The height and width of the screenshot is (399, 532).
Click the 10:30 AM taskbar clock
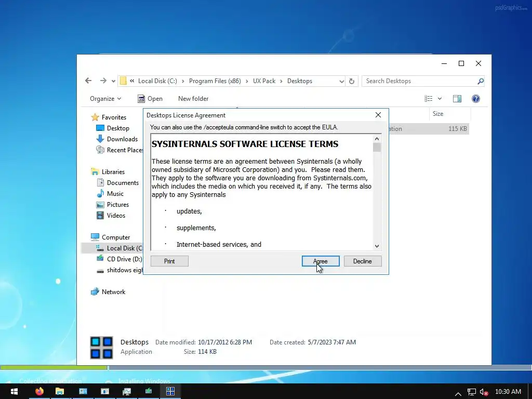[508, 392]
